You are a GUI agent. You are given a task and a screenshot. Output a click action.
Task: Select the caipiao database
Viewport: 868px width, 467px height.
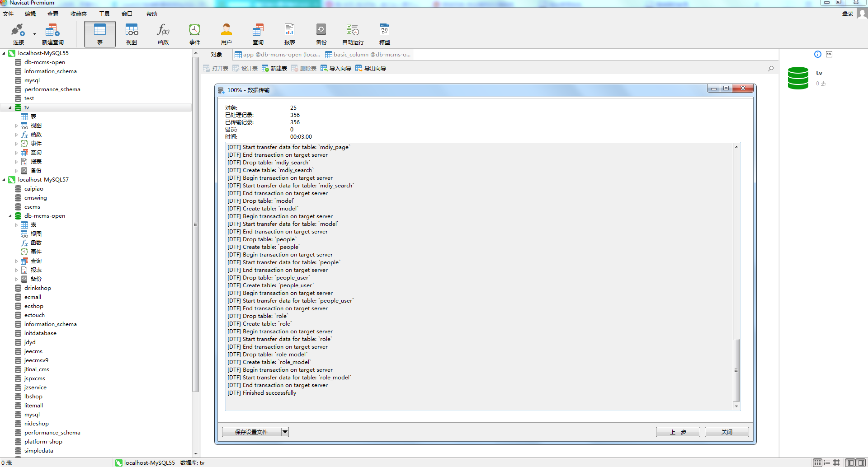pyautogui.click(x=33, y=189)
